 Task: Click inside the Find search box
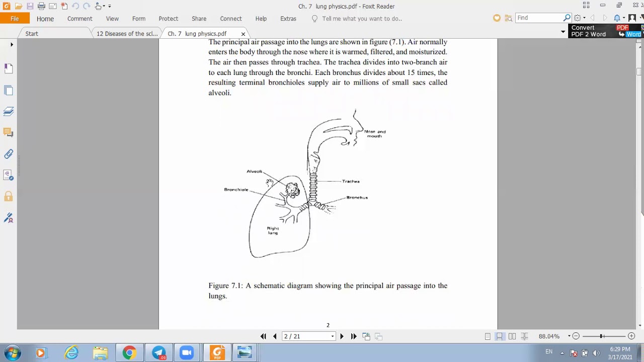(538, 18)
